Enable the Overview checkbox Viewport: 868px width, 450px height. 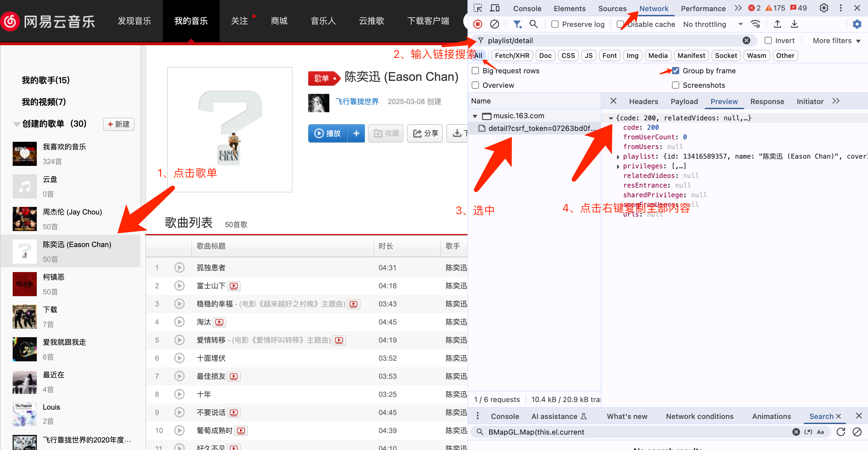475,85
